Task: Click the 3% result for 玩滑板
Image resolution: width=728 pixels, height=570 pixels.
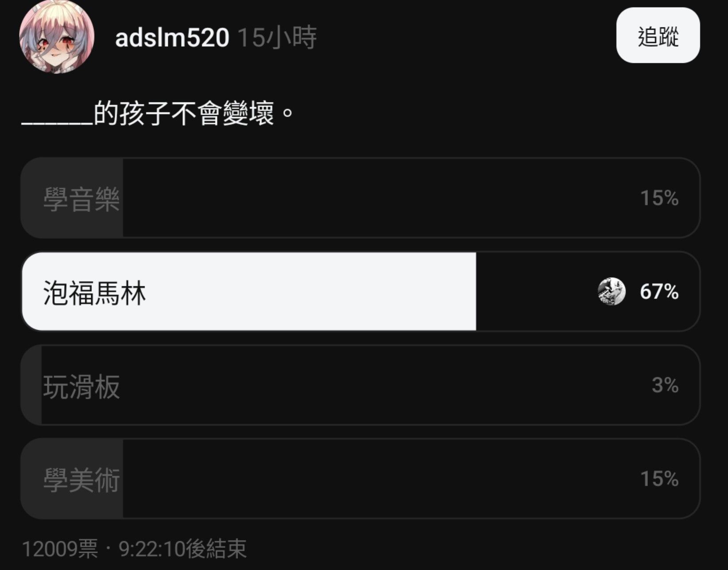Action: point(665,385)
